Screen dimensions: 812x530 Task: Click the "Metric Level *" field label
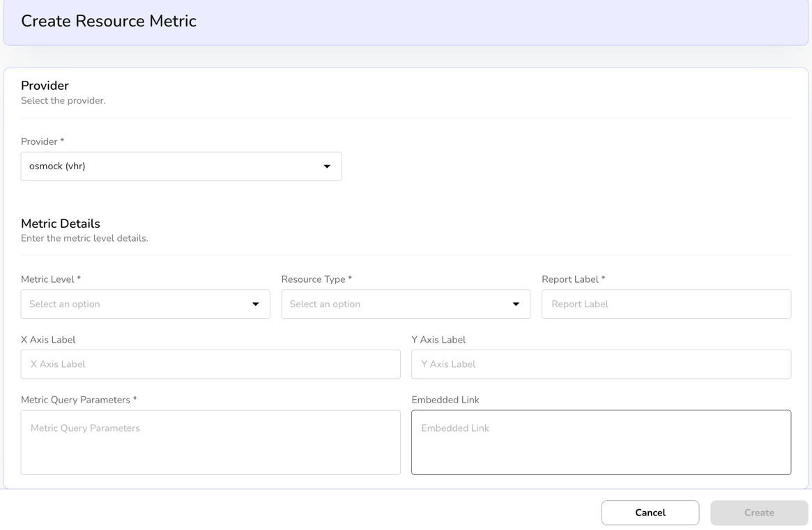[x=51, y=279]
